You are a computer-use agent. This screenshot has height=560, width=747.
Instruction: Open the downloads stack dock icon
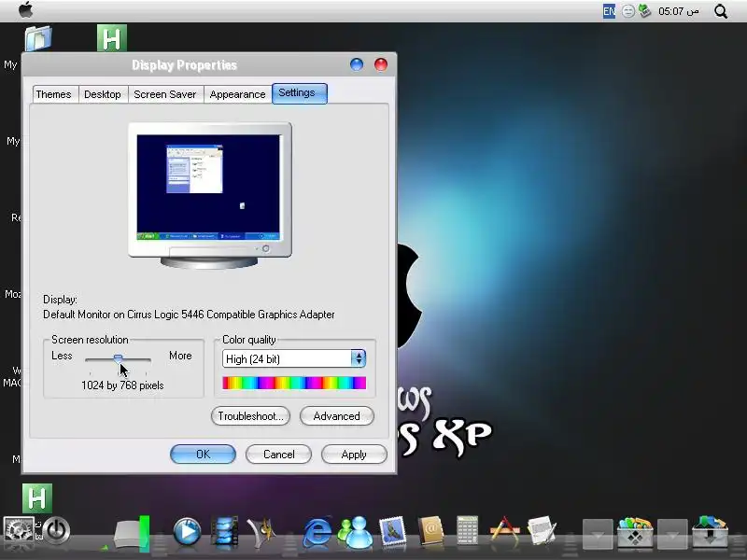pyautogui.click(x=710, y=532)
